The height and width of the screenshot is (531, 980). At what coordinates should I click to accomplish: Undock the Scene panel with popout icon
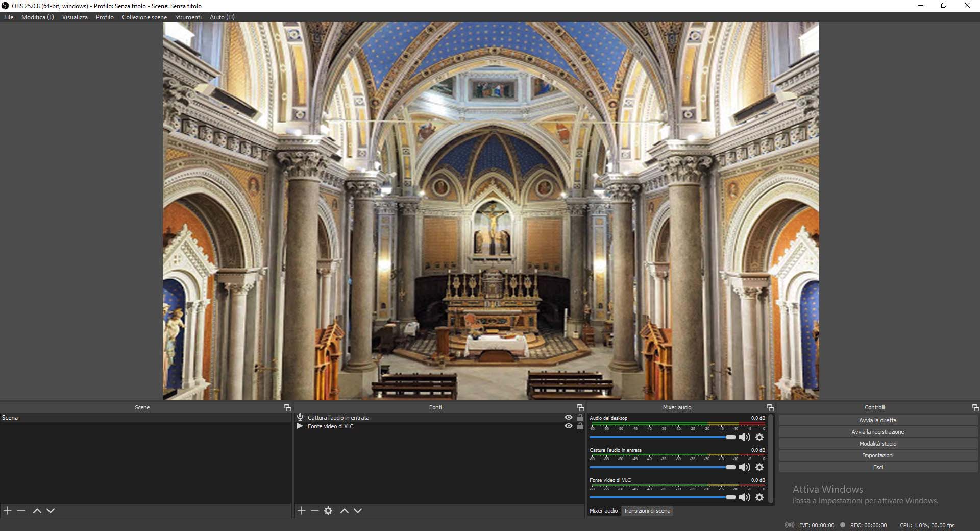pos(287,407)
